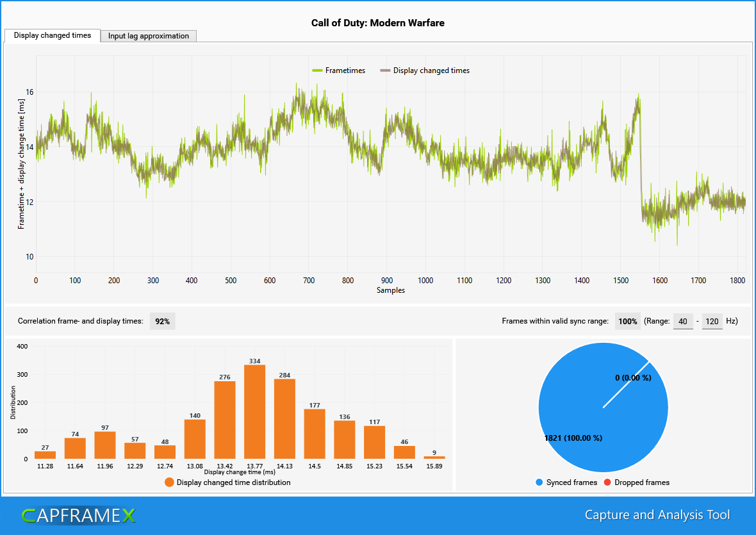This screenshot has width=756, height=535.
Task: Click the 92% correlation value box
Action: [x=162, y=321]
